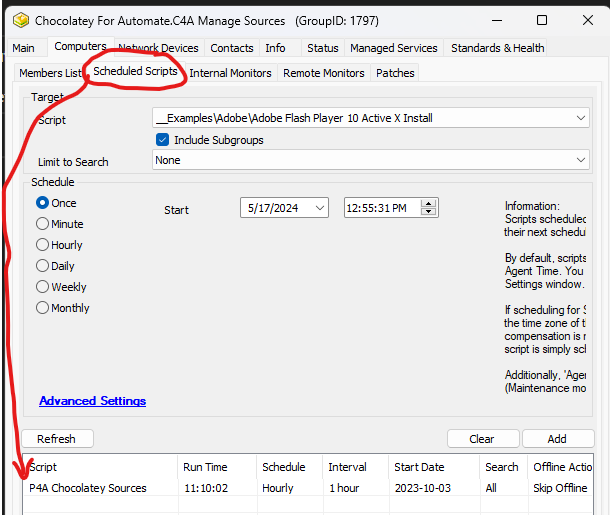The width and height of the screenshot is (610, 515).
Task: Go to the Managed Services tab
Action: point(394,48)
